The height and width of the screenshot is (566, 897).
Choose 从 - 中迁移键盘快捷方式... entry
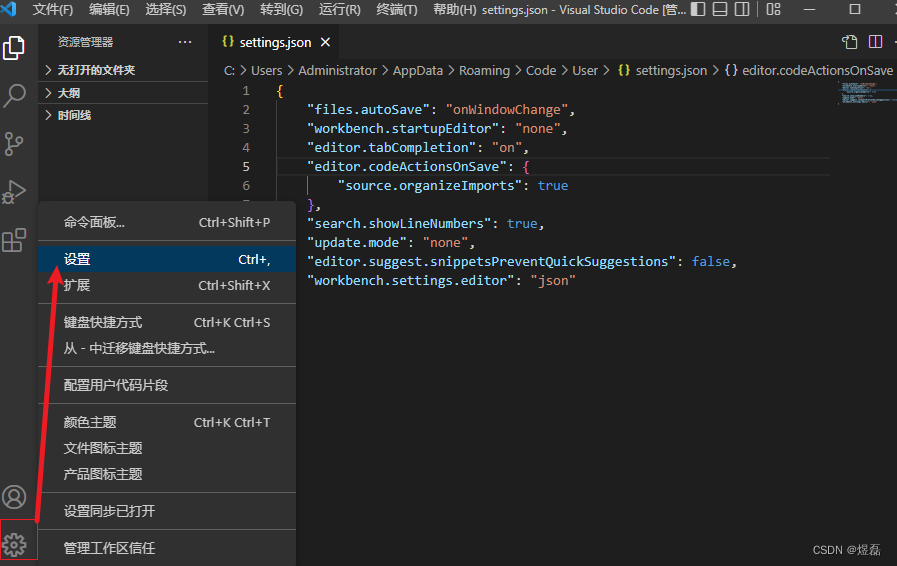[167, 348]
